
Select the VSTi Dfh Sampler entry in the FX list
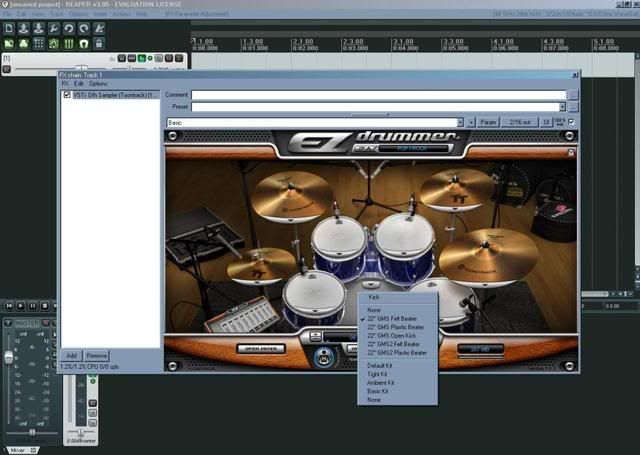(116, 95)
